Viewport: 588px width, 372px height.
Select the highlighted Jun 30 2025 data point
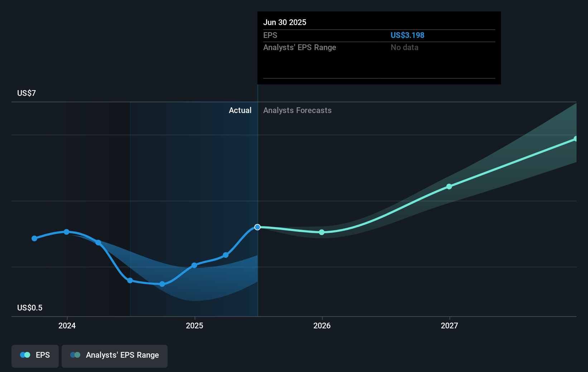(257, 227)
